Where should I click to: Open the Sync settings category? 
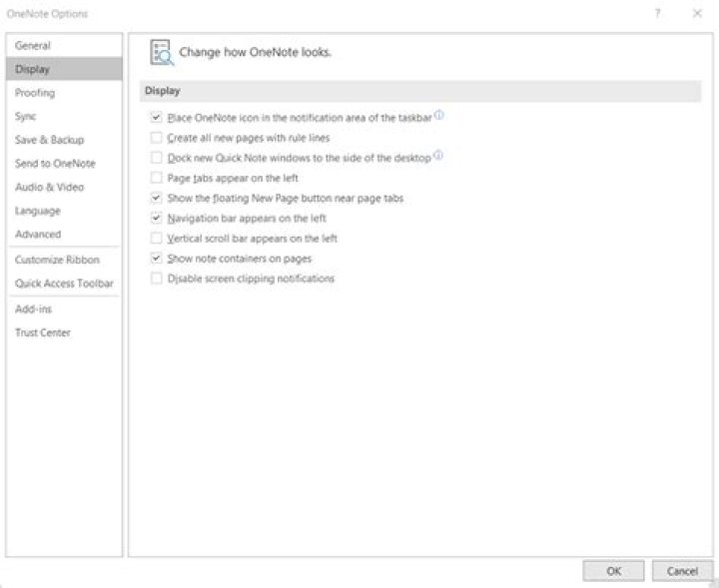[64, 116]
